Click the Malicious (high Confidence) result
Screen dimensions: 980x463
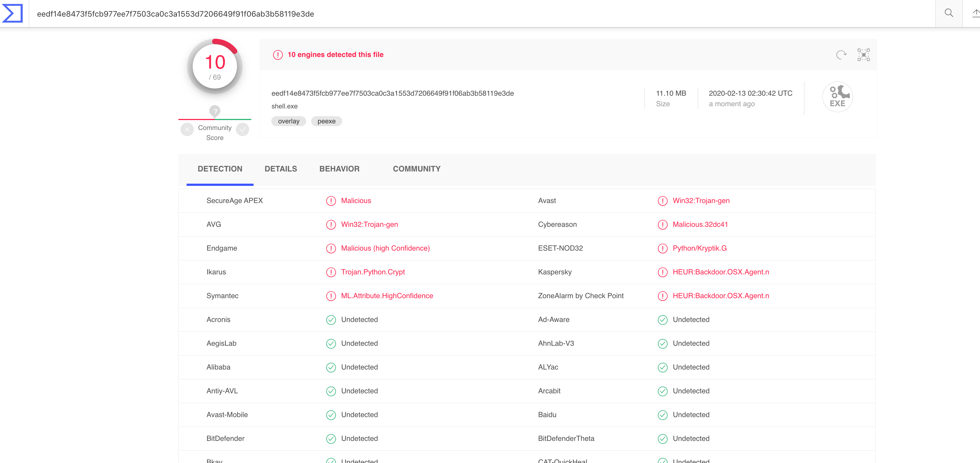click(385, 248)
